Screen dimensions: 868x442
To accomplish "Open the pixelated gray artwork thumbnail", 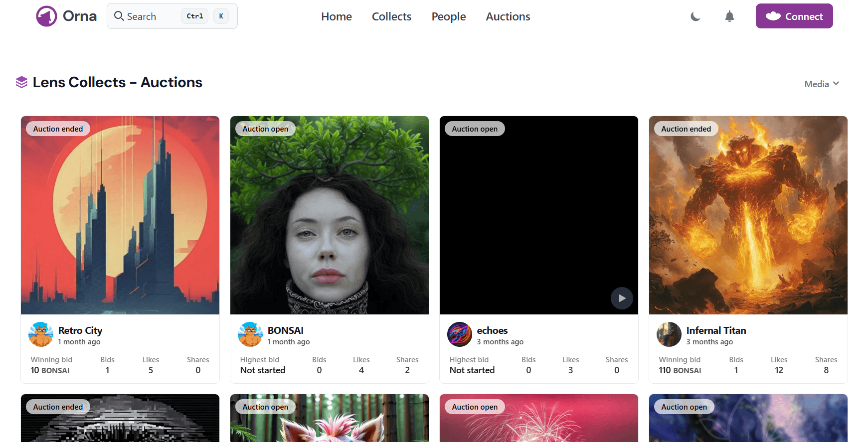I will click(x=120, y=418).
